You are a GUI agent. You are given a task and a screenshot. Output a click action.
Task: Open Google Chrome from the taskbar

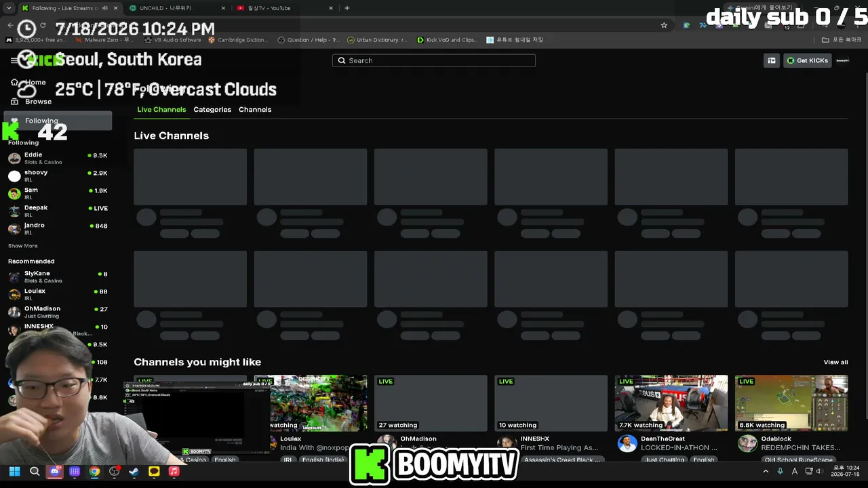tap(94, 471)
